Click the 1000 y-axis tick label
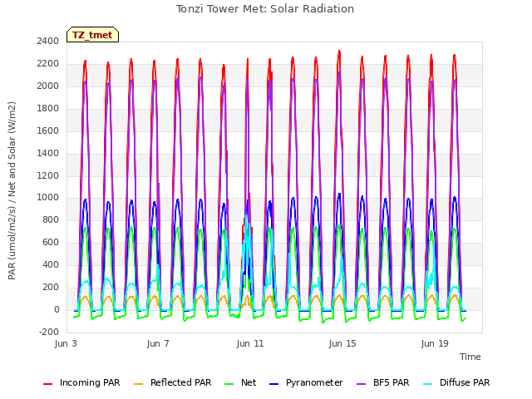The height and width of the screenshot is (399, 532). pos(48,198)
